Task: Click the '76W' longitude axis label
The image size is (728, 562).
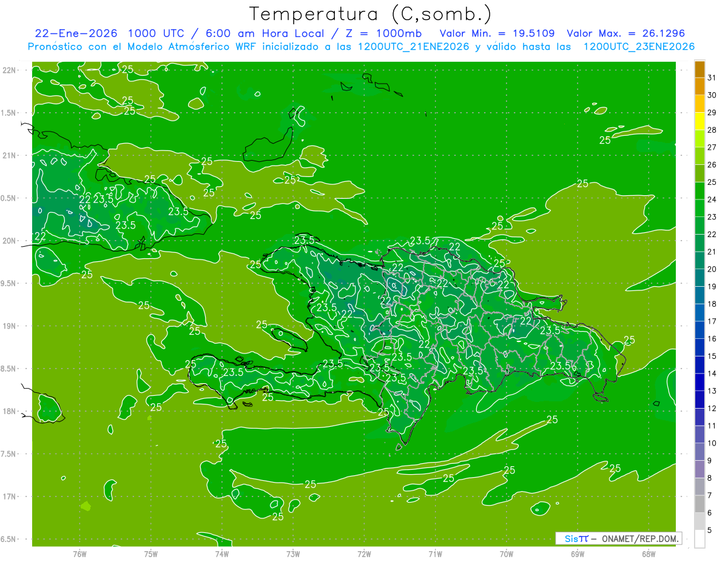Action: point(79,554)
